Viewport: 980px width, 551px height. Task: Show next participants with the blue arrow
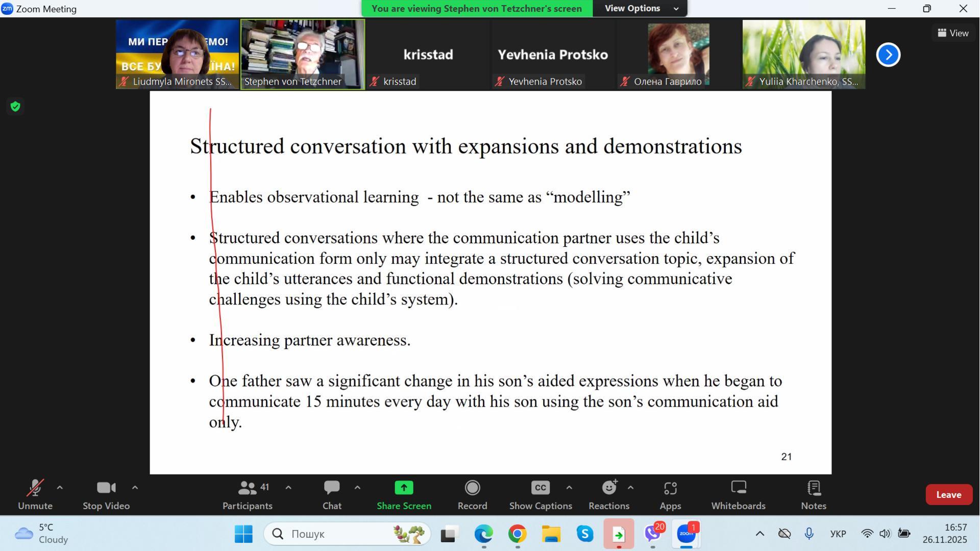(x=888, y=55)
